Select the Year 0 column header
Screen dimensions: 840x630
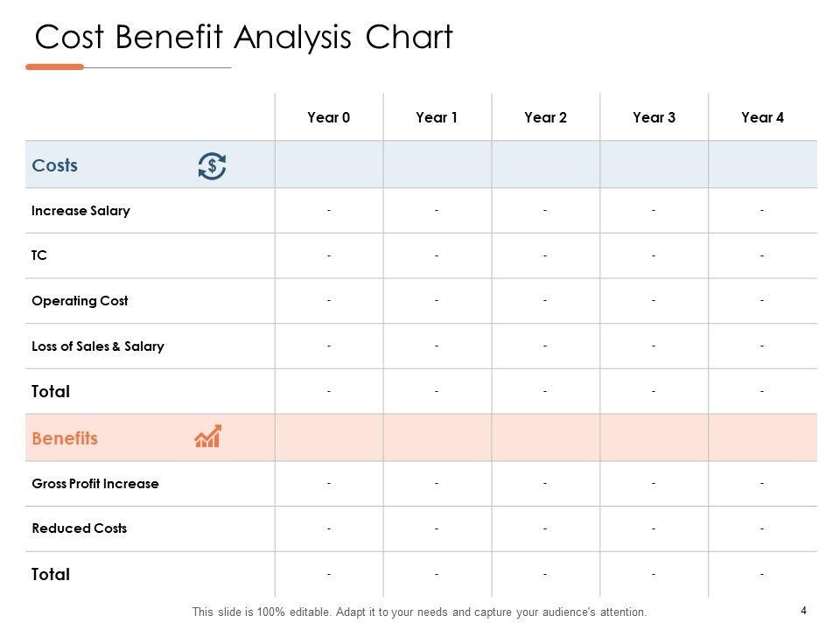pyautogui.click(x=329, y=117)
